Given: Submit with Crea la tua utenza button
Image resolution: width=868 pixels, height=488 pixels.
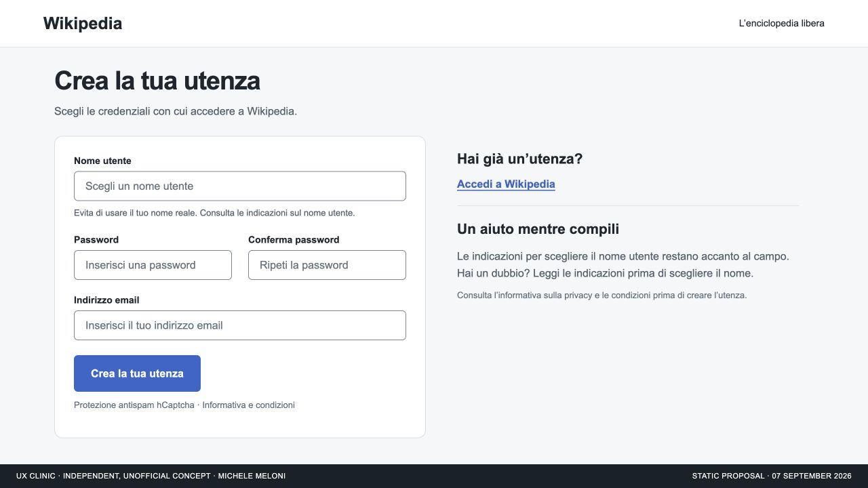Looking at the screenshot, I should tap(137, 373).
